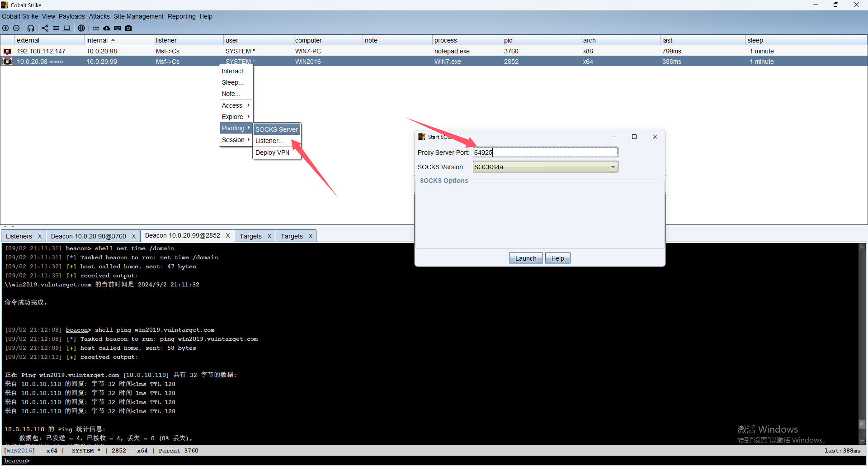Click the Start SOCKS dialog title icon
The width and height of the screenshot is (868, 467).
422,137
